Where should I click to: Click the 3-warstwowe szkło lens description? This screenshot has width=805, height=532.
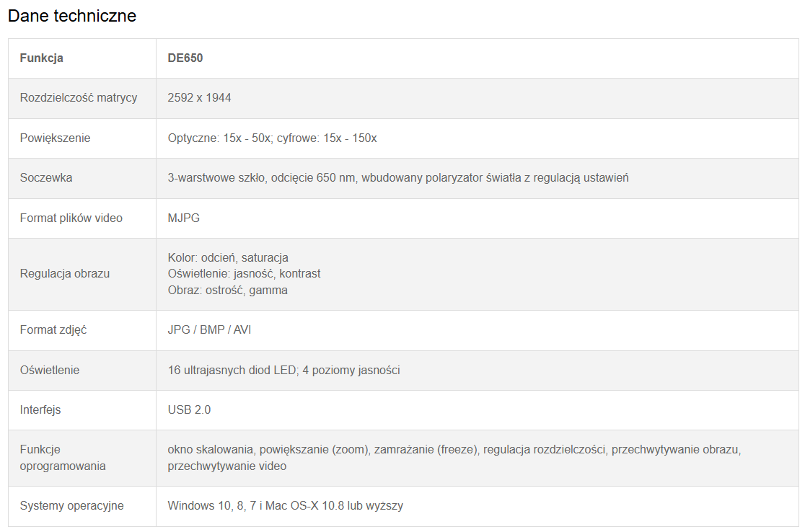398,178
